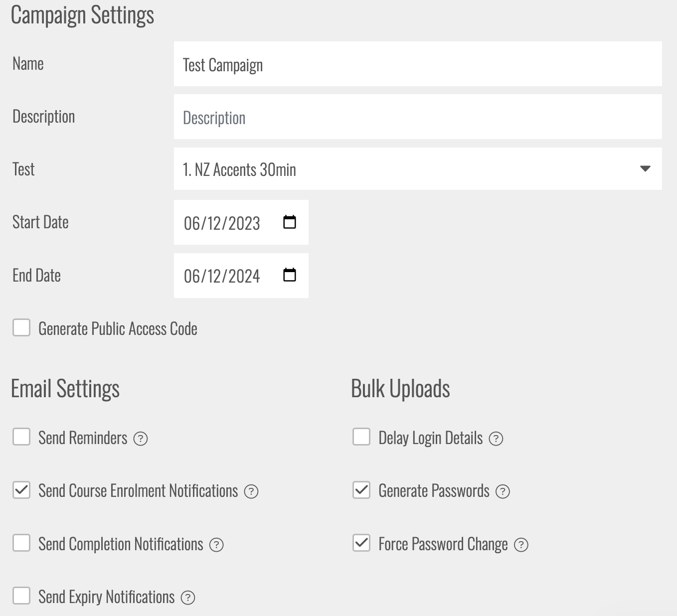Uncheck Send Course Enrolment Notifications
This screenshot has width=677, height=616.
click(x=21, y=490)
